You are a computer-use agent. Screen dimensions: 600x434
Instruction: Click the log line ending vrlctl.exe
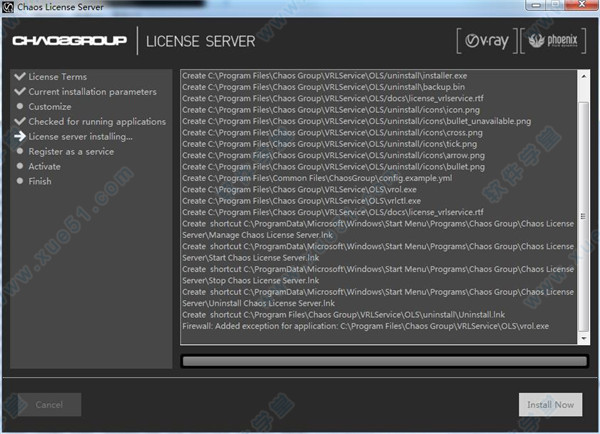pos(302,201)
